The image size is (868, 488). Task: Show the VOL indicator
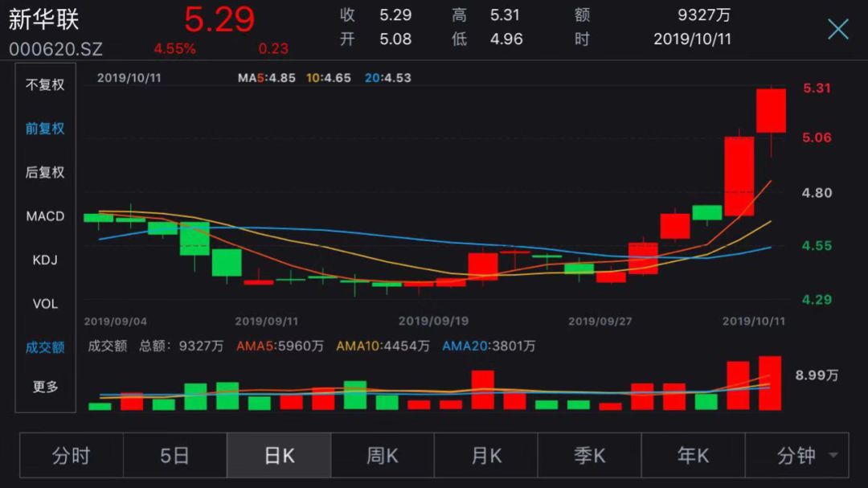[45, 304]
